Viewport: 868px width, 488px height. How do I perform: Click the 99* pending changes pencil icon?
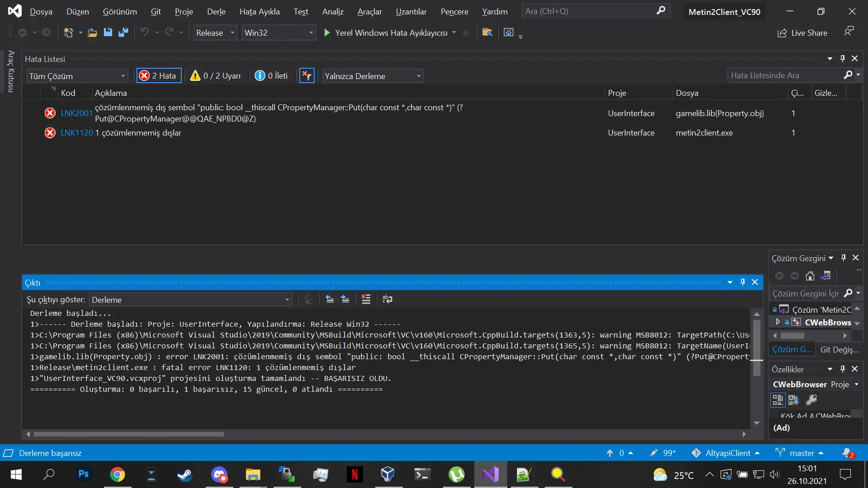662,453
